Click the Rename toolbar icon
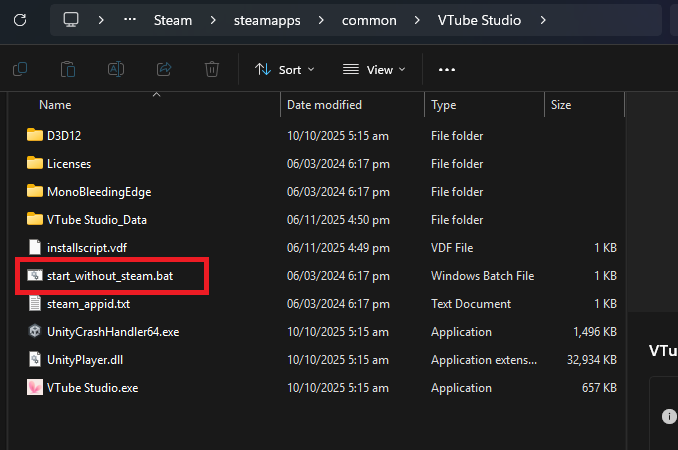 point(116,69)
